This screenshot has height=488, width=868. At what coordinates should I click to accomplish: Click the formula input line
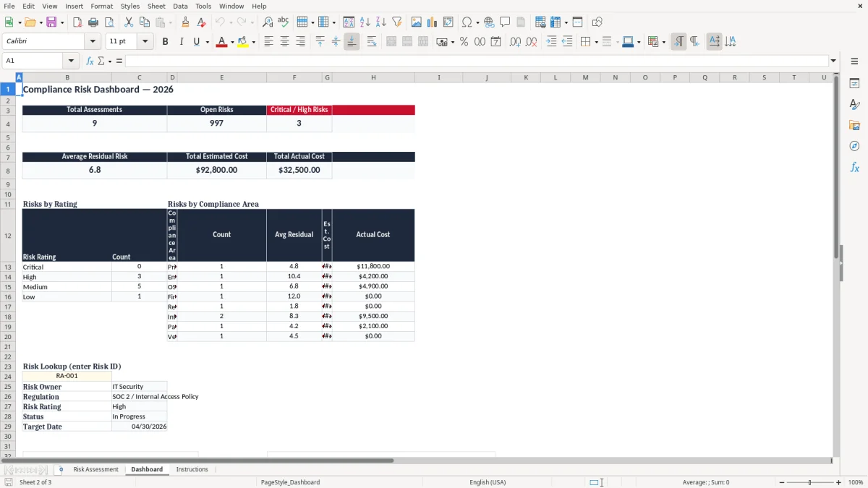[477, 61]
